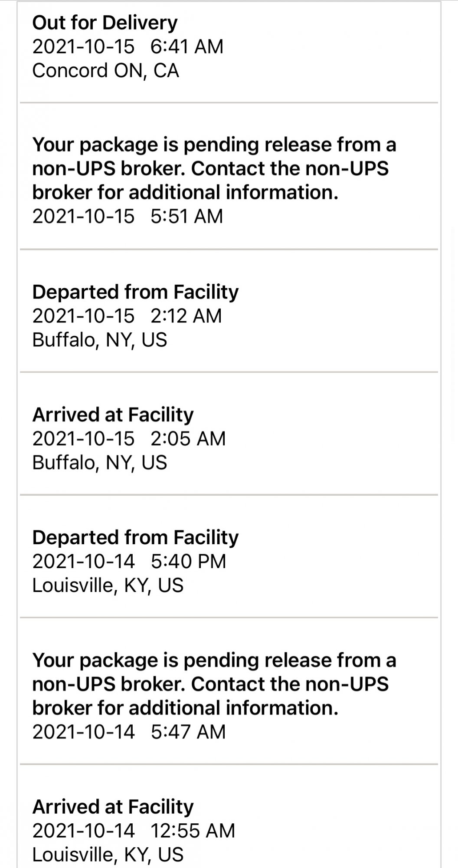Select the 5:40 PM departure timestamp

pos(129,561)
